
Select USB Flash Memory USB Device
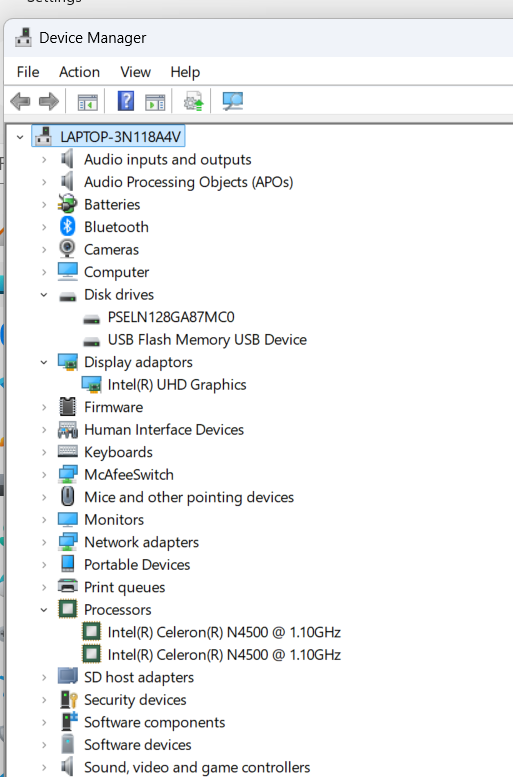(207, 339)
